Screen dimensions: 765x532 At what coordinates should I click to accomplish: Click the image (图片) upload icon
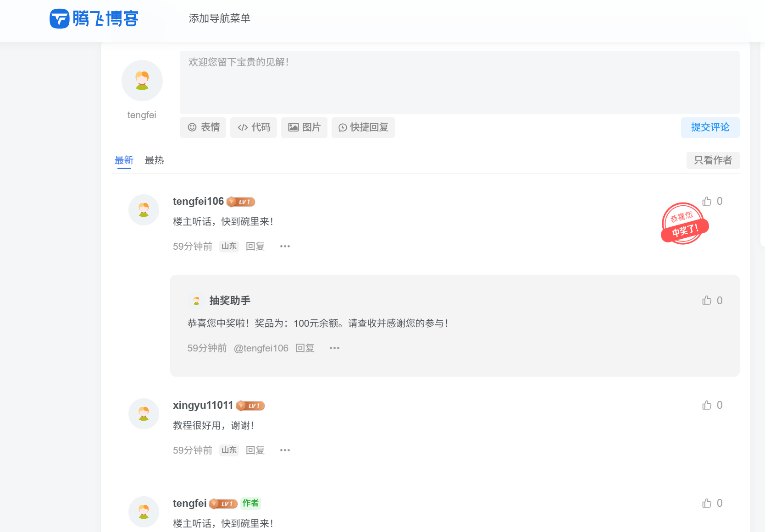[294, 127]
